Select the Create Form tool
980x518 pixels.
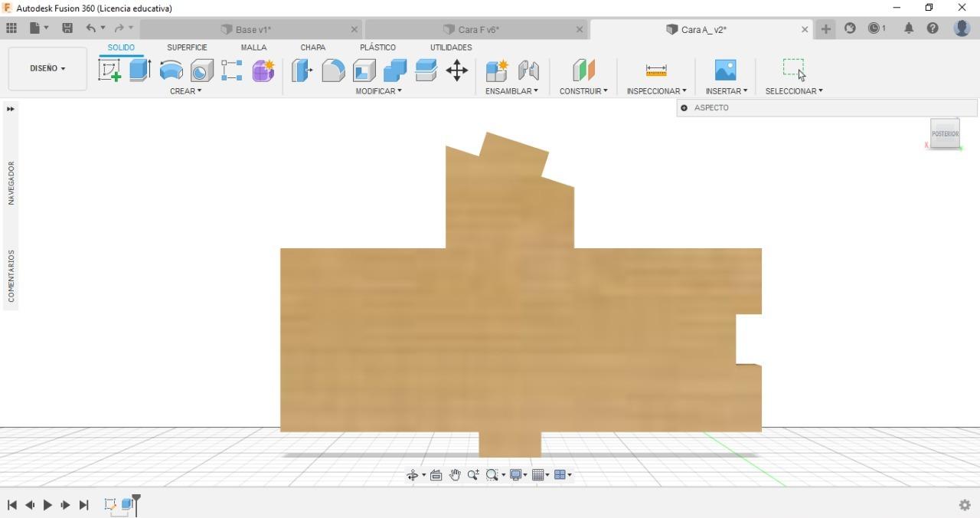tap(263, 70)
